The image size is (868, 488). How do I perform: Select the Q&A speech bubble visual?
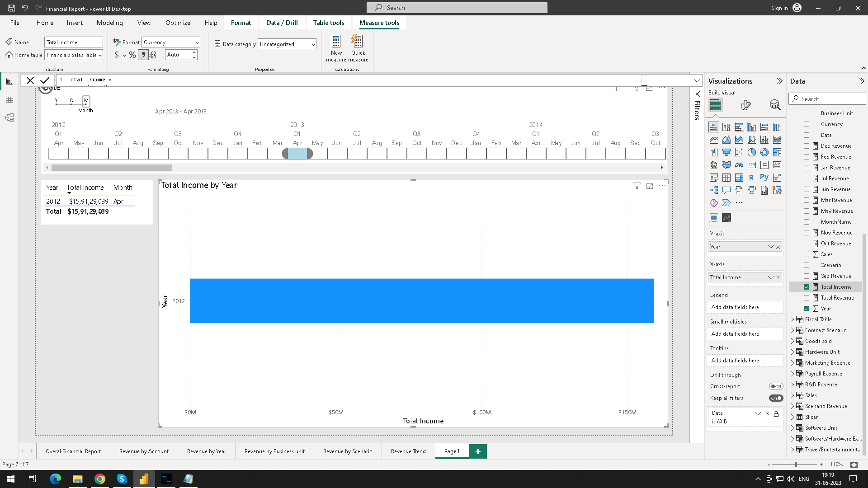(726, 190)
